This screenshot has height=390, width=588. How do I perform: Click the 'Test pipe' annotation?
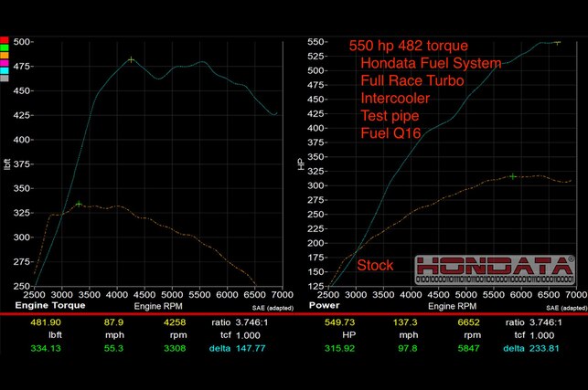(390, 116)
